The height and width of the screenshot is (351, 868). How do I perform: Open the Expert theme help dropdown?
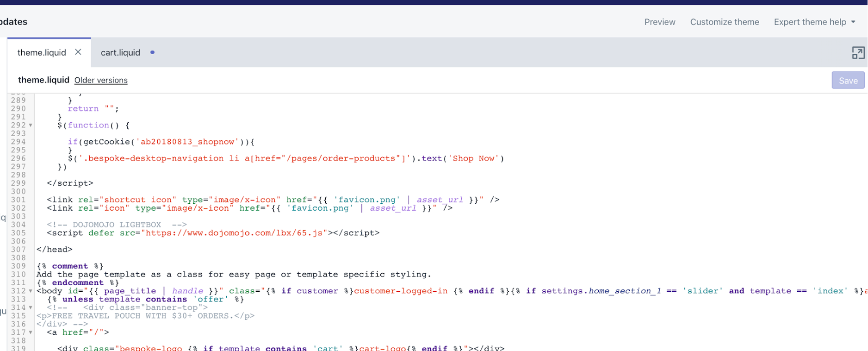coord(814,22)
